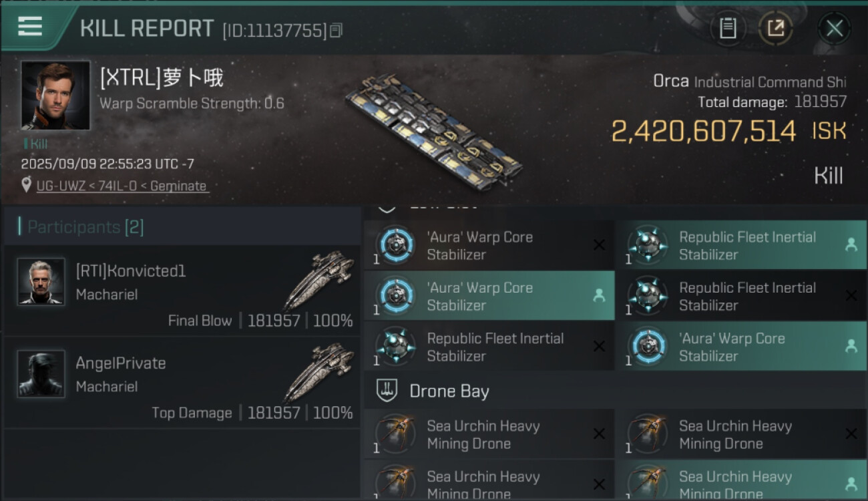Open the hamburger menu icon
This screenshot has width=868, height=501.
click(30, 26)
